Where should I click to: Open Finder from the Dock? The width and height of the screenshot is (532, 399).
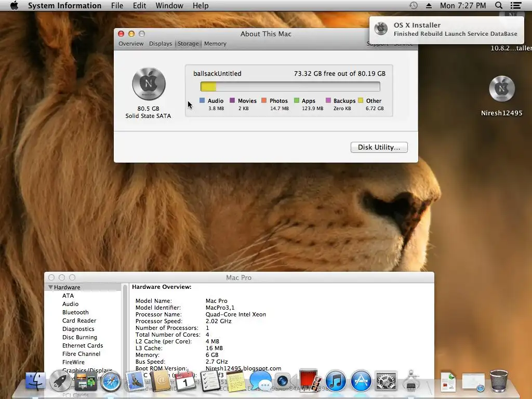(36, 381)
